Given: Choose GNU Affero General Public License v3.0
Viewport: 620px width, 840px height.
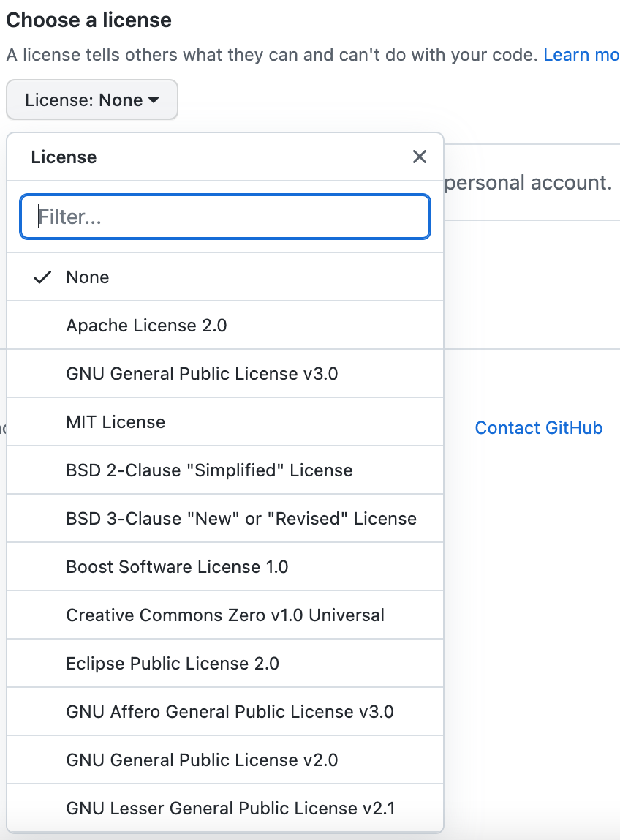Looking at the screenshot, I should click(x=230, y=712).
